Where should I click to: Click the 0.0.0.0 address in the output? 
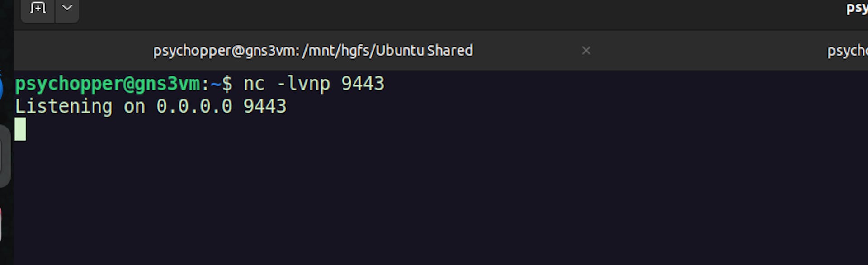pyautogui.click(x=194, y=107)
